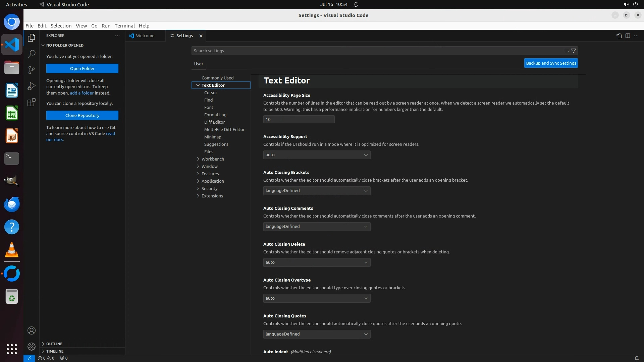Click the Accessibility Page Size input field

(299, 119)
